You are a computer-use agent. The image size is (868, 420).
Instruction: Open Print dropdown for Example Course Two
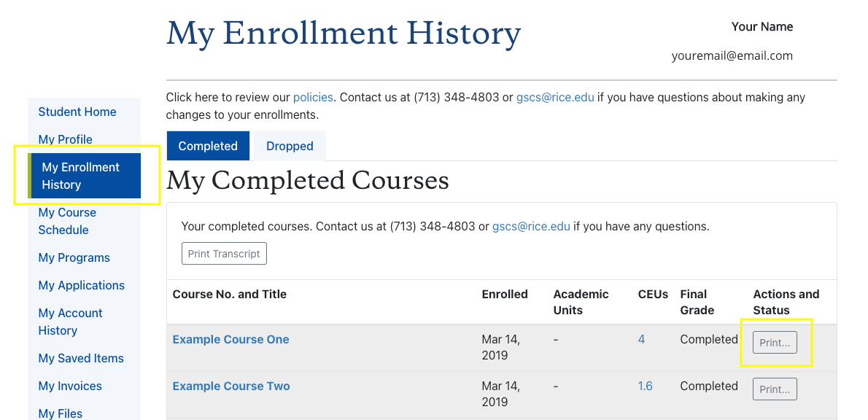(x=775, y=389)
